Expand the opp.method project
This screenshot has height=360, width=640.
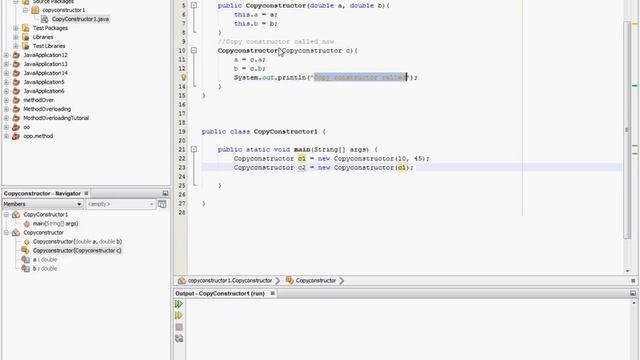pos(7,136)
